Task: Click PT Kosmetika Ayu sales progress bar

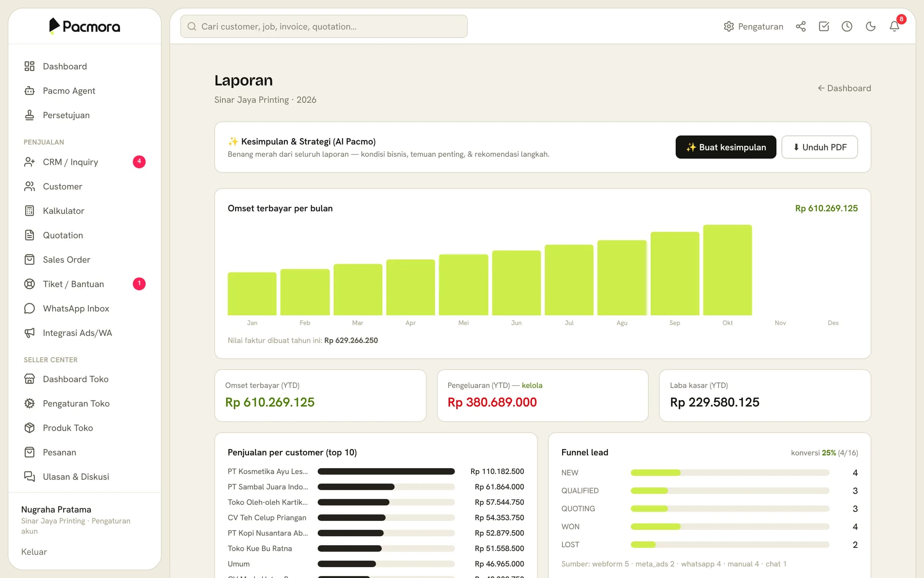Action: (386, 471)
